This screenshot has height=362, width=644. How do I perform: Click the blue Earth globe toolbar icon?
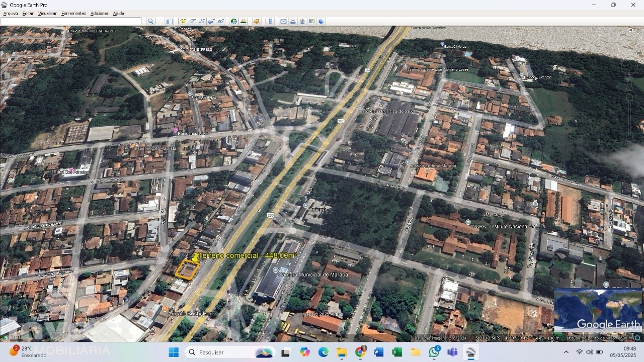pyautogui.click(x=321, y=21)
